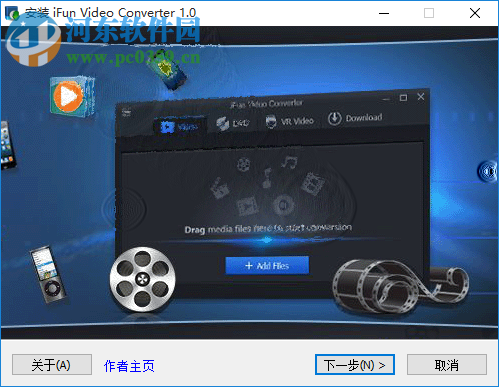Viewport: 499px width, 387px height.
Task: Click the installer icon in the title bar
Action: pos(12,13)
